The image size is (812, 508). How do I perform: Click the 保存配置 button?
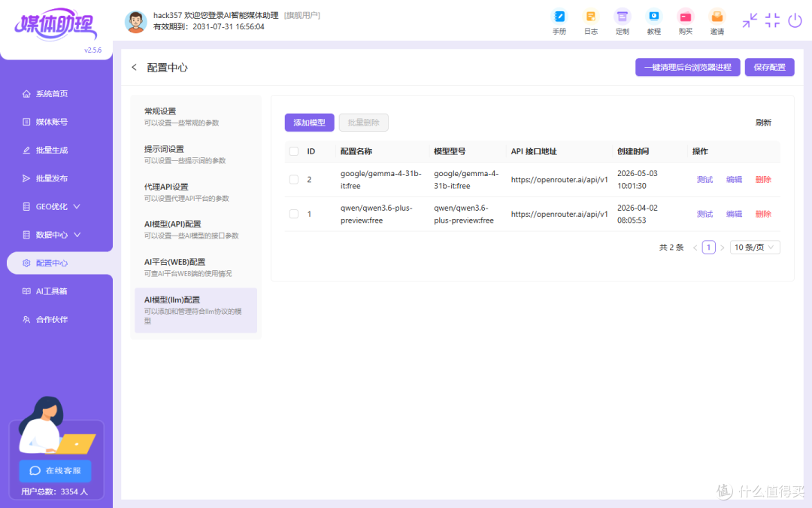770,68
